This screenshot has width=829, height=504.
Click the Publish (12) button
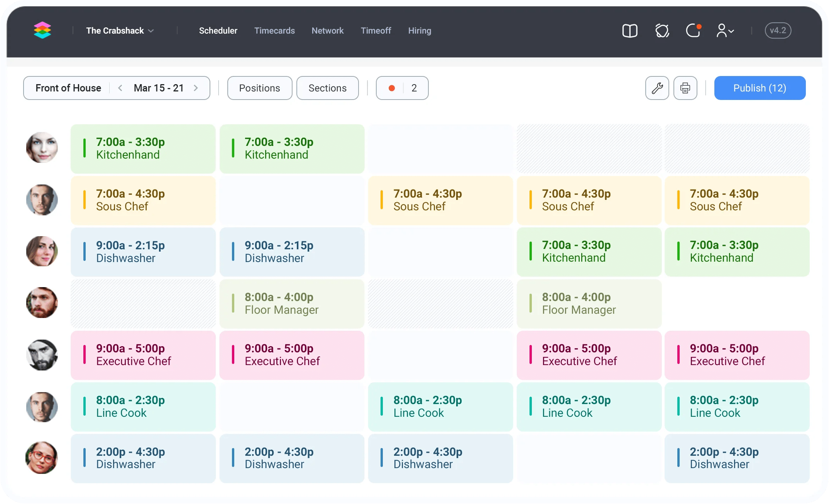click(760, 88)
